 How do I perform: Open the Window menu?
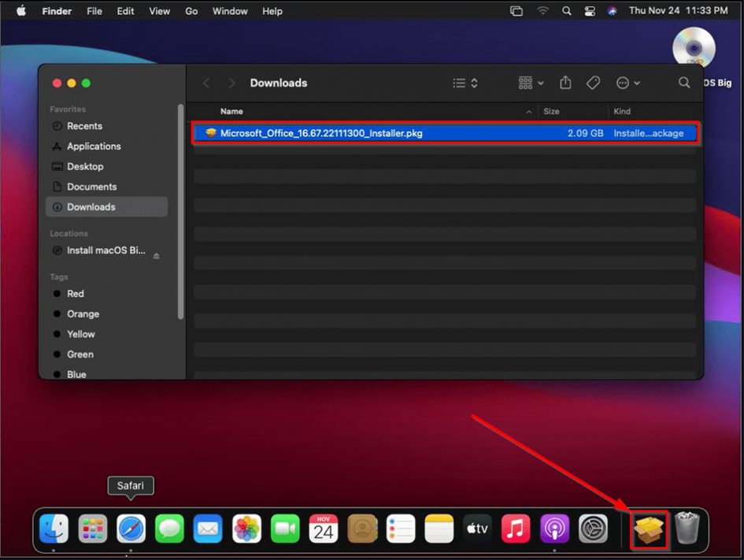point(230,11)
